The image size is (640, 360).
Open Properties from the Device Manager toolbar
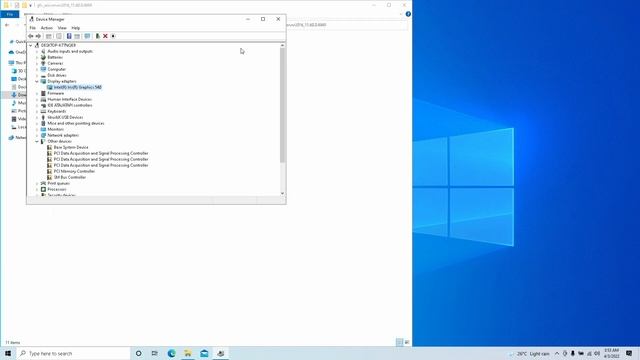coord(59,36)
